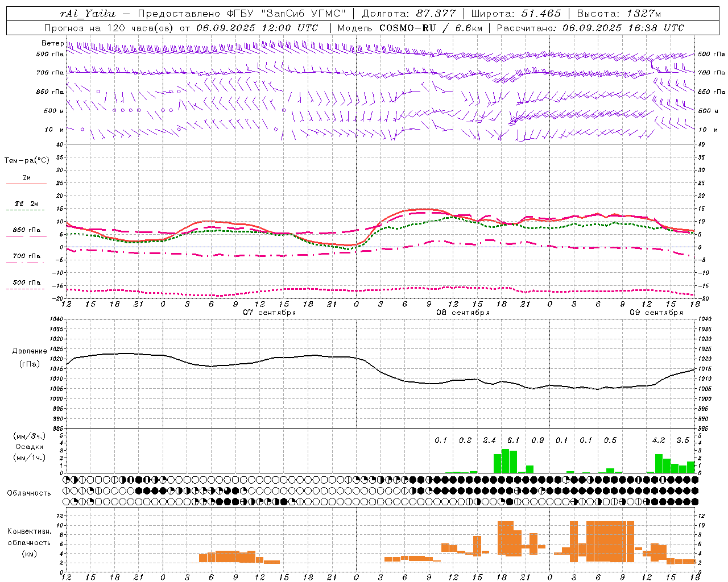Screen dimensions: 728x582
Task: Click the 'Конвективн.' convective cloud label
Action: tap(29, 531)
